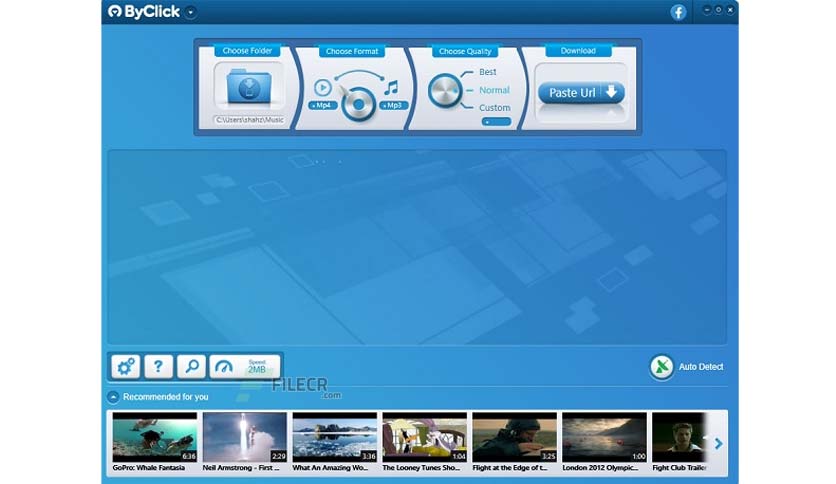Close the ByClick window

click(730, 10)
